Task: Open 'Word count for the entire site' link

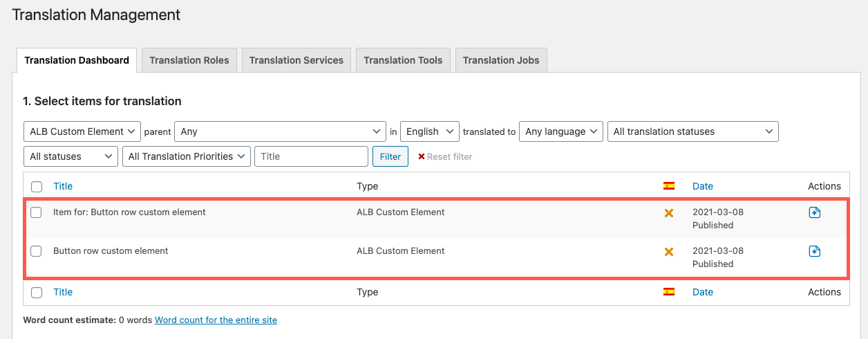Action: click(x=216, y=320)
